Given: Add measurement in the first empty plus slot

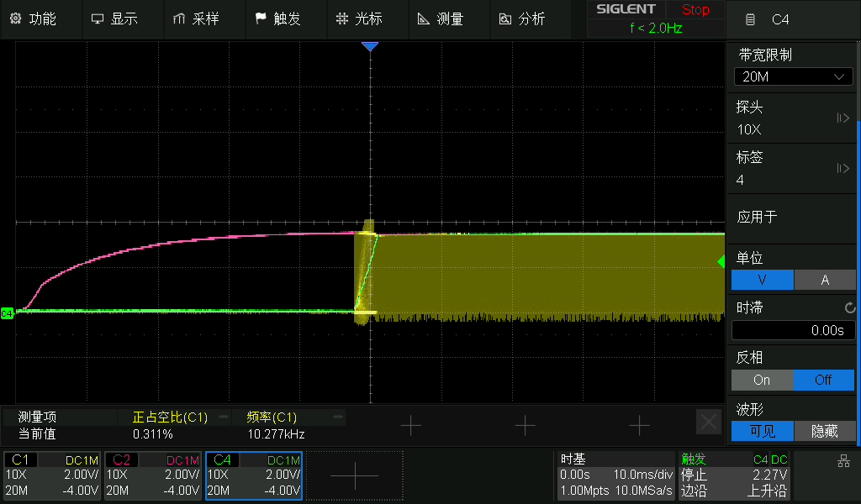Looking at the screenshot, I should [x=410, y=425].
